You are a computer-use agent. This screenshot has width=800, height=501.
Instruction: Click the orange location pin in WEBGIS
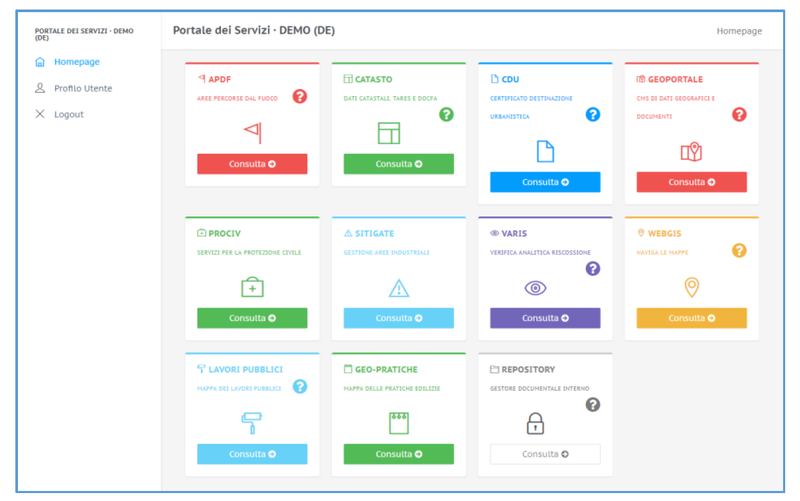click(691, 288)
